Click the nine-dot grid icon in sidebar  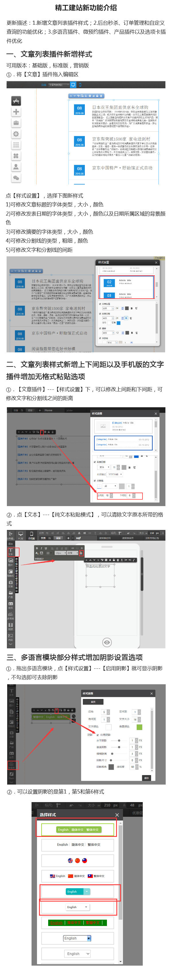16,145
